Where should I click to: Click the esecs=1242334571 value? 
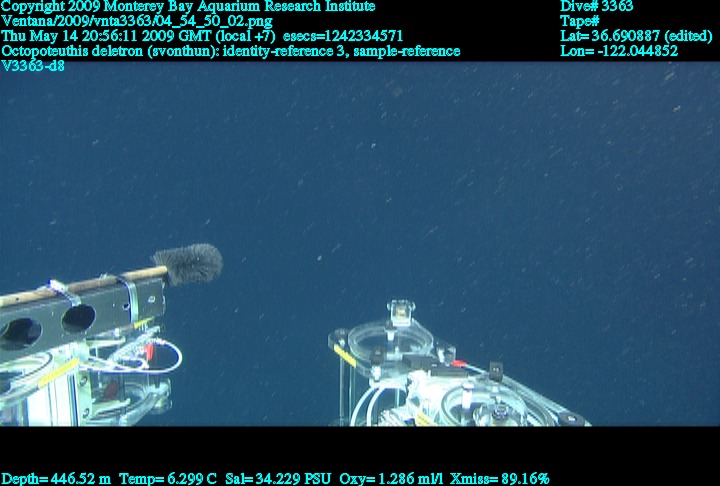(x=343, y=36)
